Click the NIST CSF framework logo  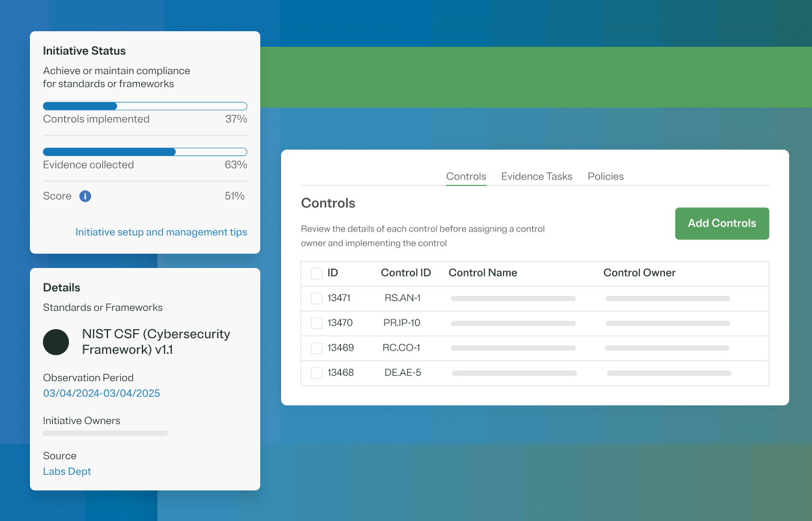[x=56, y=342]
